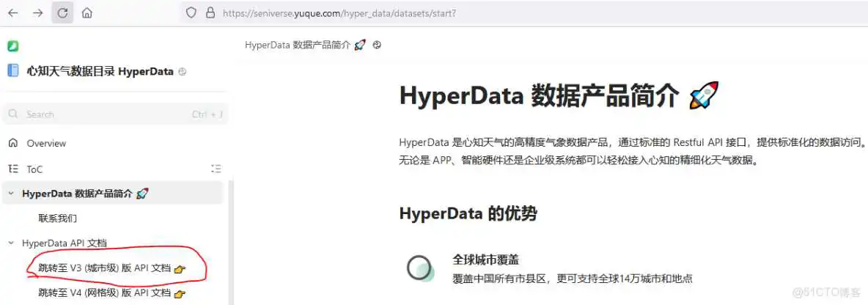Click the padlock site security icon

[210, 13]
